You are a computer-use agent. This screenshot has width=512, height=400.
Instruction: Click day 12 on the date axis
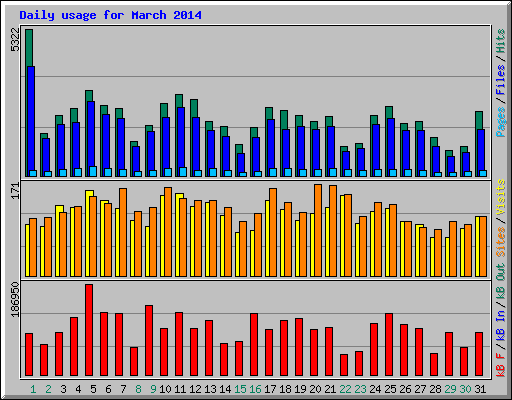[x=195, y=389]
